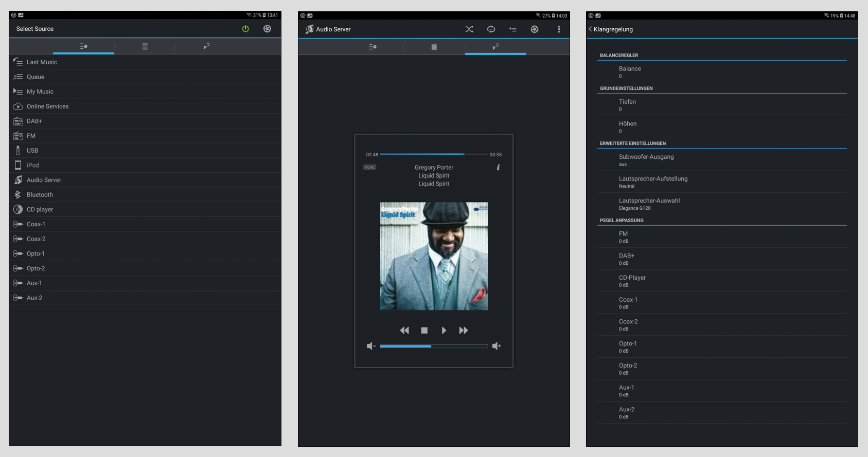Open Tiefen bass setting
This screenshot has height=457, width=868.
click(x=722, y=105)
